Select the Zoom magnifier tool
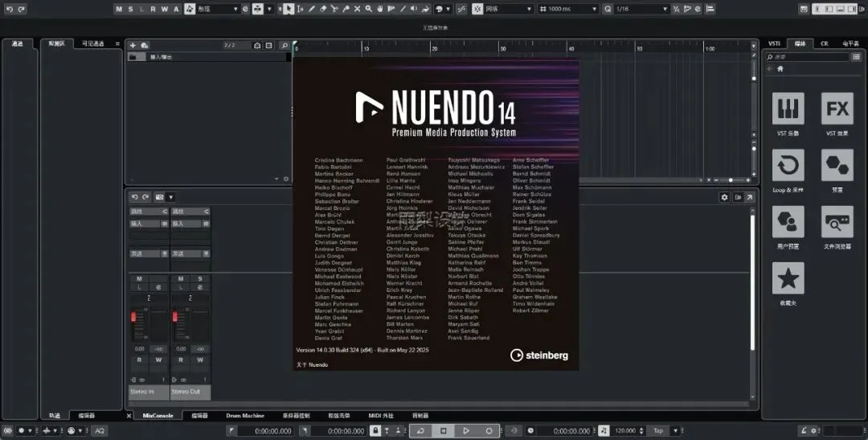Viewport: 868px width, 440px height. (x=368, y=9)
